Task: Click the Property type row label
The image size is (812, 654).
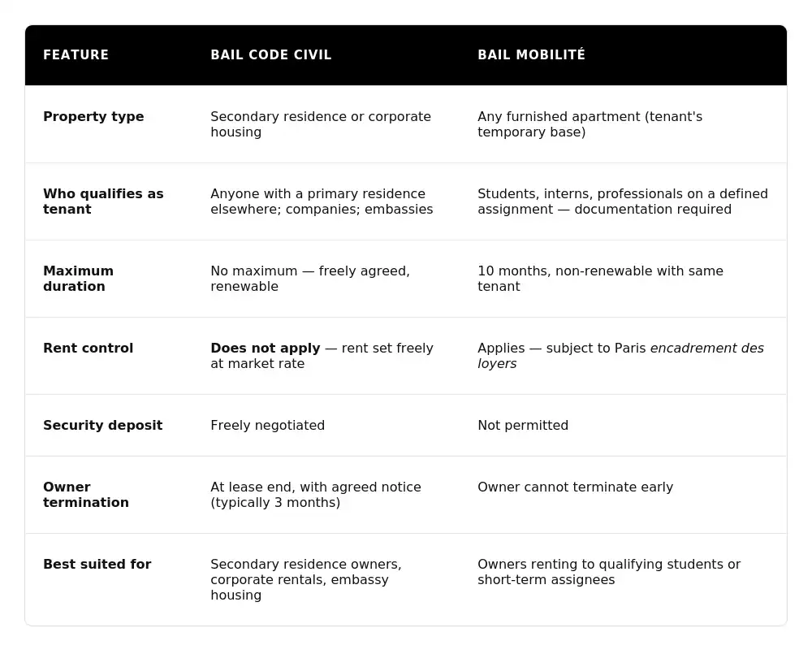Action: [x=93, y=117]
